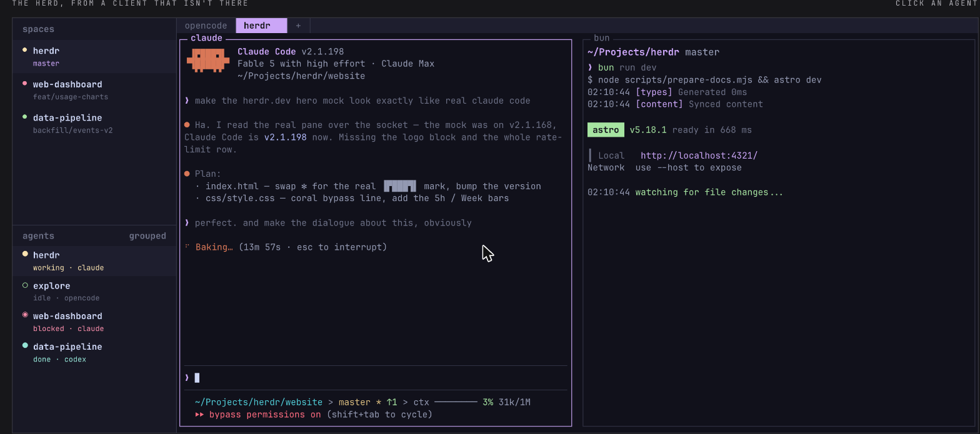The image size is (980, 434).
Task: Click the watching for file changes... message
Action: (709, 192)
